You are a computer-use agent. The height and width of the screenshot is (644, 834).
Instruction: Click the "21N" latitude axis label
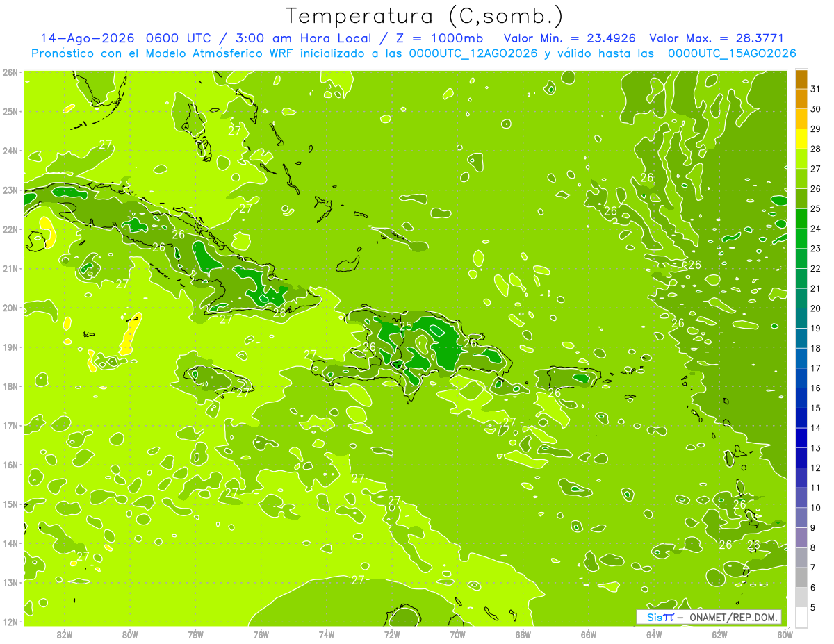pos(10,268)
